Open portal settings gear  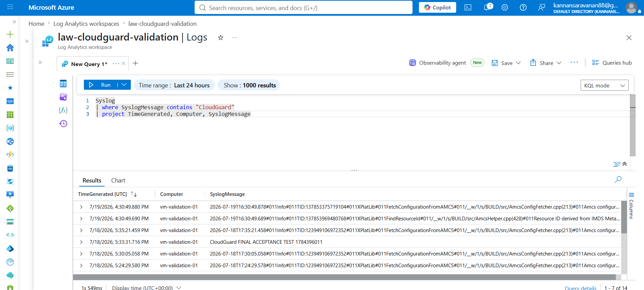pos(505,7)
